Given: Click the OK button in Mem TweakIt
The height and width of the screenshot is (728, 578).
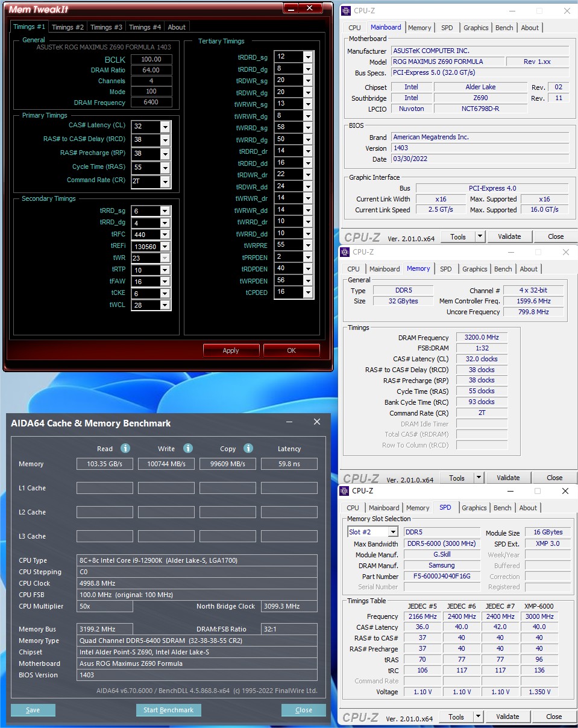Looking at the screenshot, I should [292, 350].
